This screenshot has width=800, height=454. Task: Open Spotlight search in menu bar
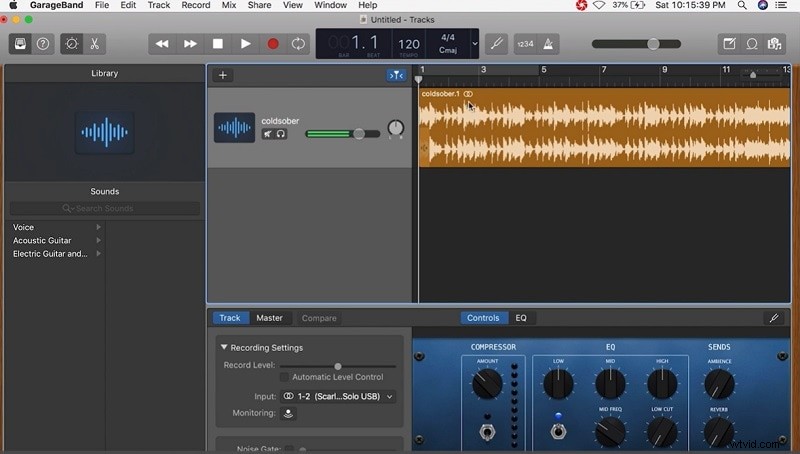[x=742, y=5]
